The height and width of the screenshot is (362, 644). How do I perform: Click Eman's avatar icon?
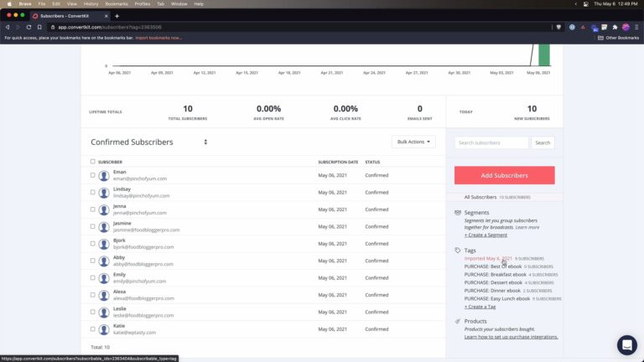pos(104,176)
